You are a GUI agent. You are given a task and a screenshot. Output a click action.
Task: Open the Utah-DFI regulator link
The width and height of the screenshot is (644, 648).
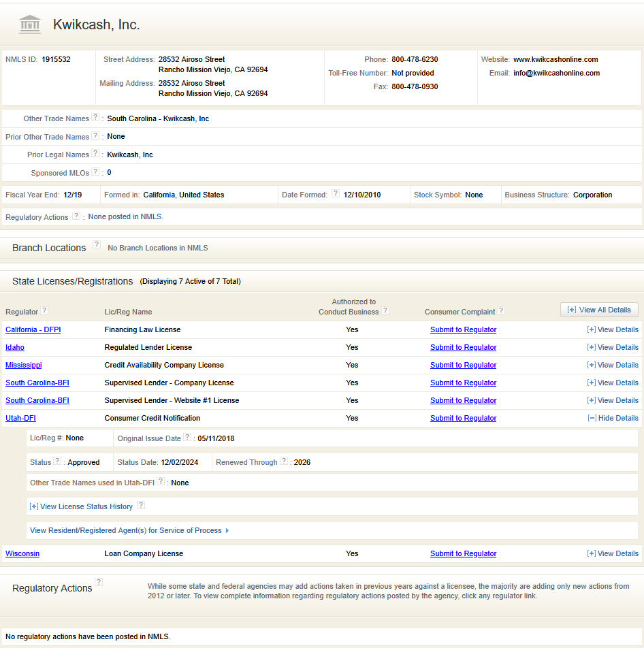point(20,418)
